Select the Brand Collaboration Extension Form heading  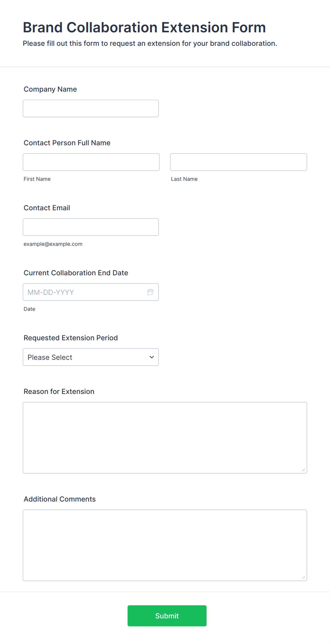point(144,27)
